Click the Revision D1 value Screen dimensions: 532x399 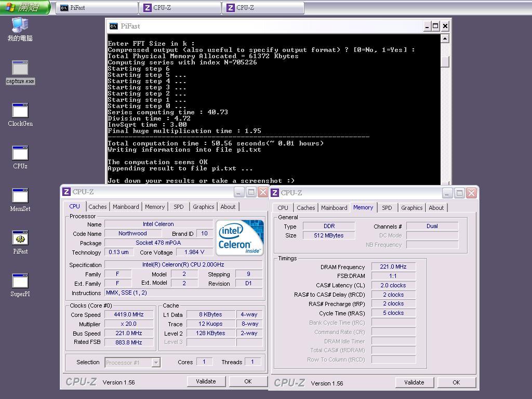(x=249, y=283)
